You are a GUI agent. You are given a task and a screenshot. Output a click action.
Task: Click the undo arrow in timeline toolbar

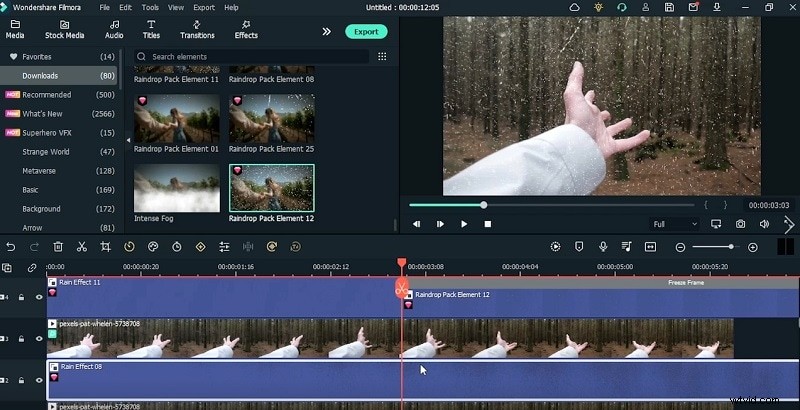click(10, 247)
